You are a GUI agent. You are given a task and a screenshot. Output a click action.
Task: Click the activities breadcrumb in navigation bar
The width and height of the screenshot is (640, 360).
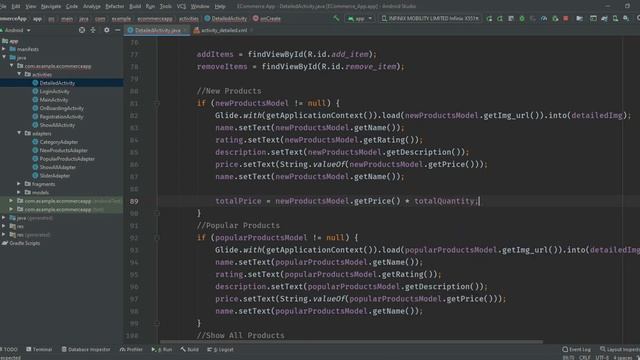(189, 19)
